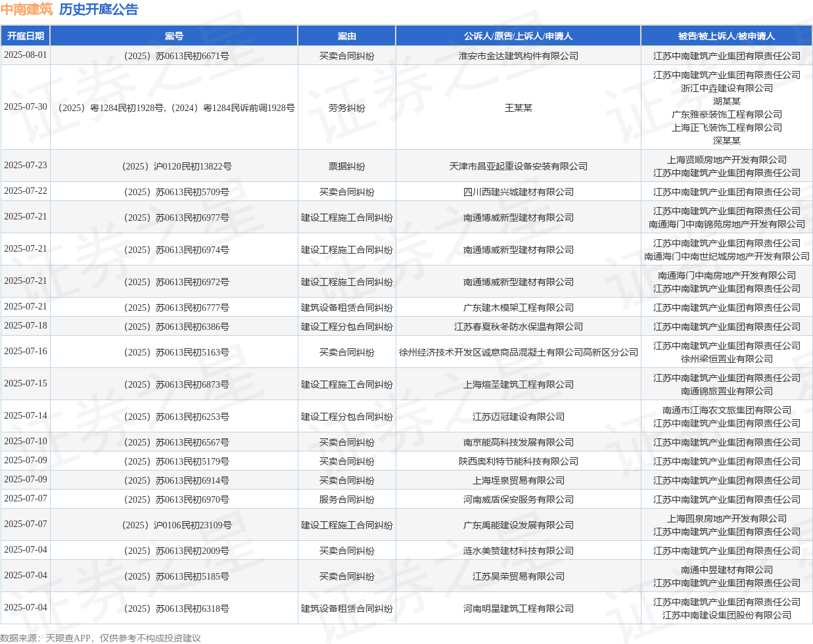Image resolution: width=813 pixels, height=644 pixels.
Task: Click plaintiff 江苏春夏秋冬防水保温有限公司
Action: click(x=519, y=327)
